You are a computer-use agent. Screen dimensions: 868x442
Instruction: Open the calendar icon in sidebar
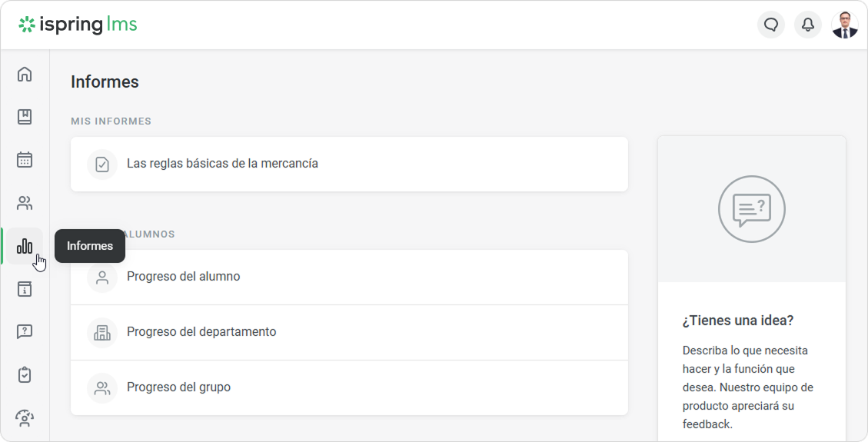click(25, 160)
